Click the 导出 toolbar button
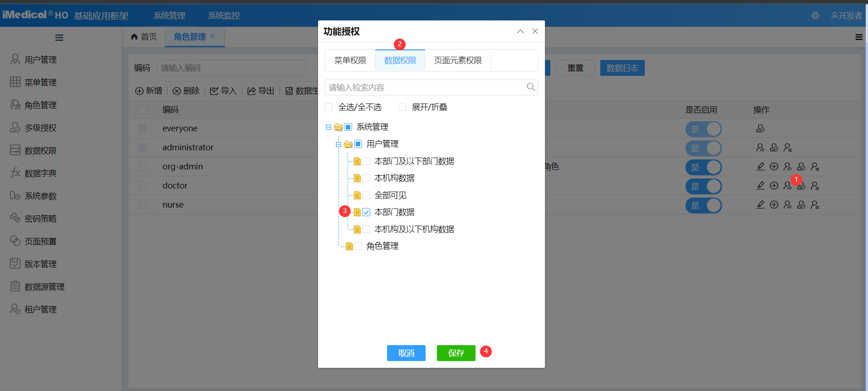The image size is (868, 391). pyautogui.click(x=261, y=91)
